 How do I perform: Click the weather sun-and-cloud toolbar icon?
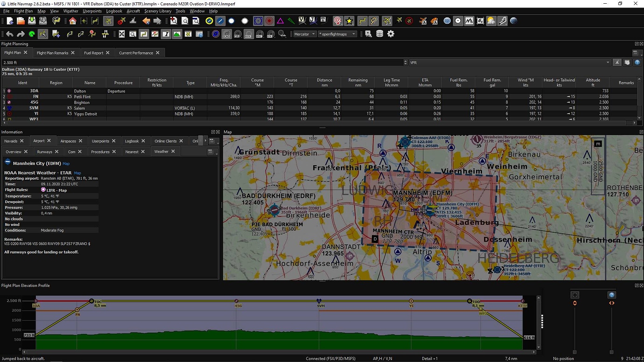(491, 21)
